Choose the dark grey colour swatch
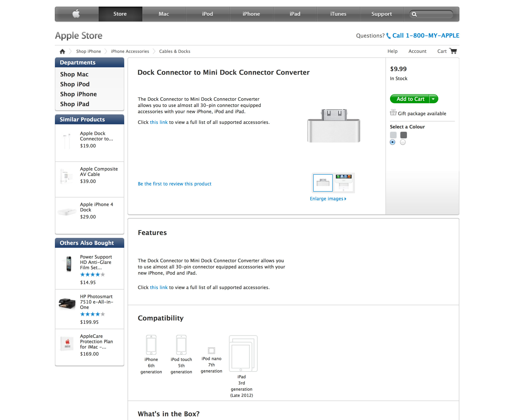The image size is (513, 420). click(403, 135)
